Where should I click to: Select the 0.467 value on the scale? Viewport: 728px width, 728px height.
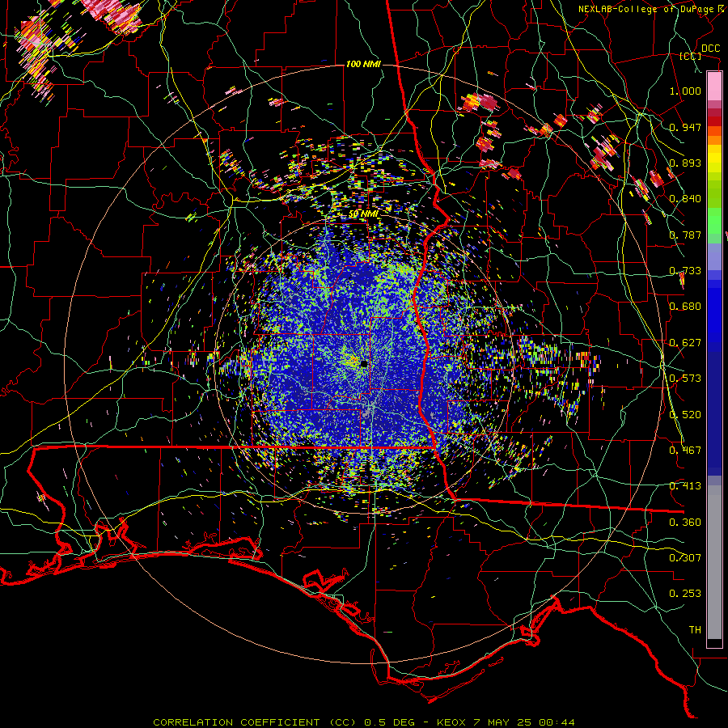click(x=685, y=451)
